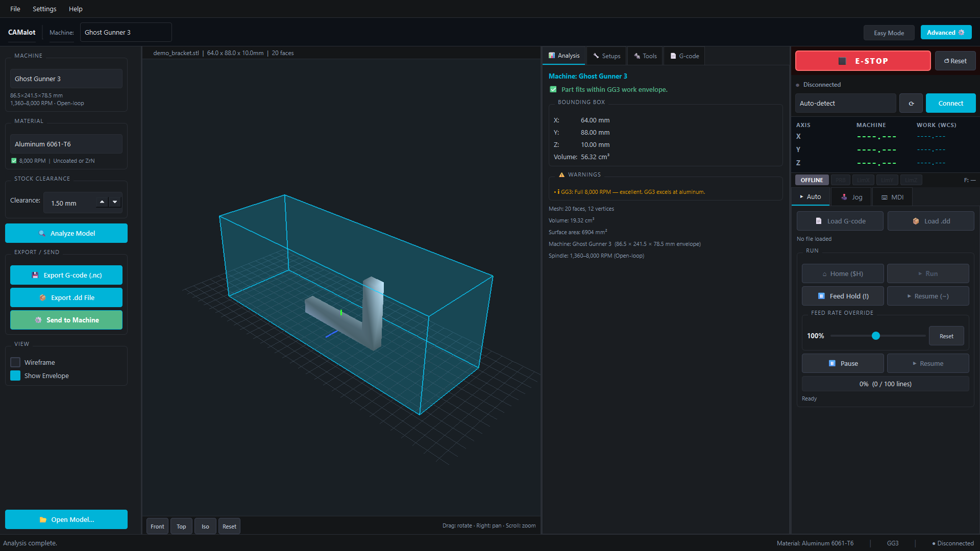
Task: Click the house icon on Home ($H)
Action: [824, 274]
